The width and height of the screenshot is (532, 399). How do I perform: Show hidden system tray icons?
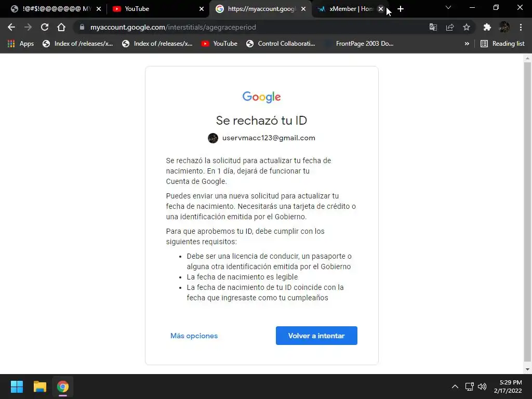click(x=455, y=387)
